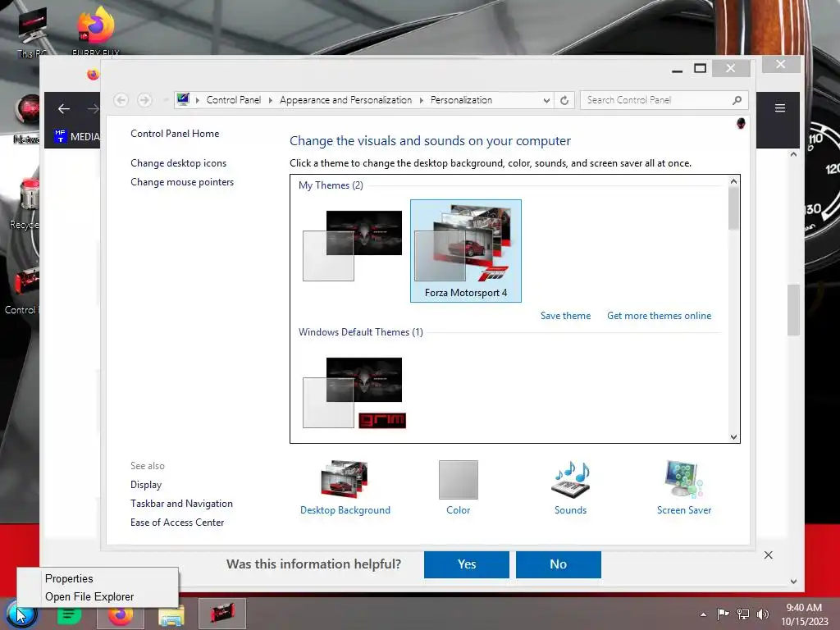840x630 pixels.
Task: Open the Screen Saver monitor icon
Action: point(683,479)
